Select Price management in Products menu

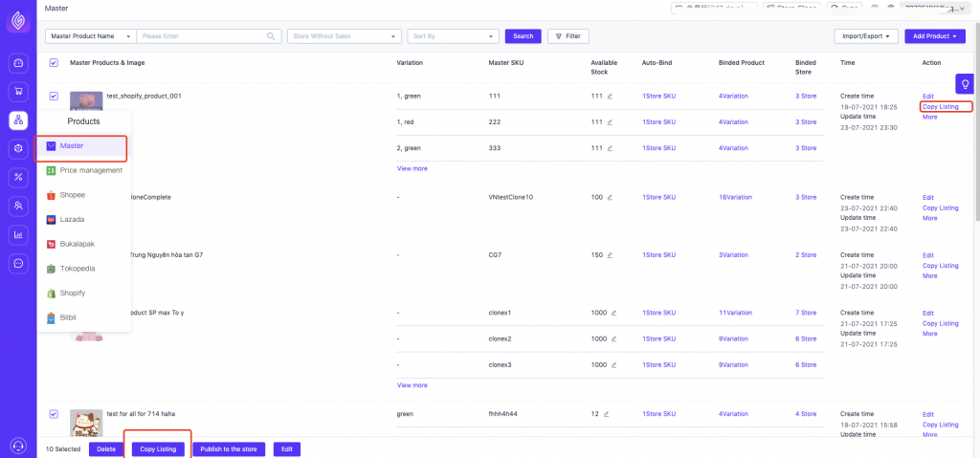pyautogui.click(x=83, y=170)
